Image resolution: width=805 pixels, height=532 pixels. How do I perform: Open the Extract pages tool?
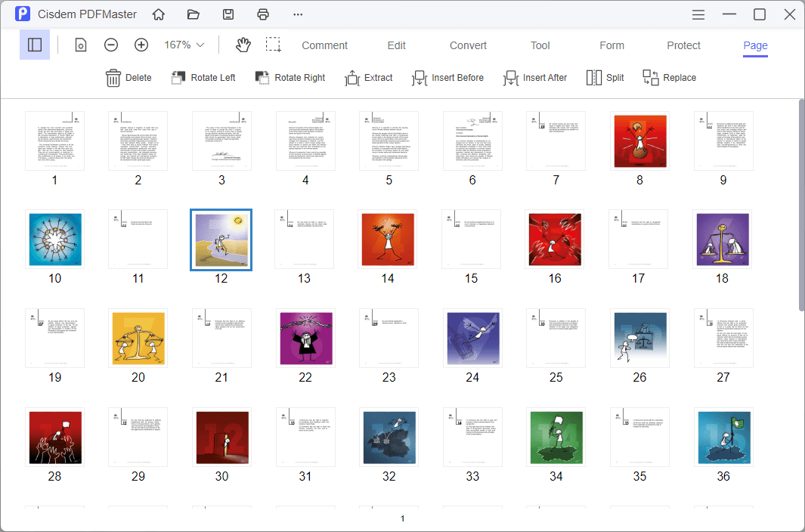click(x=369, y=77)
